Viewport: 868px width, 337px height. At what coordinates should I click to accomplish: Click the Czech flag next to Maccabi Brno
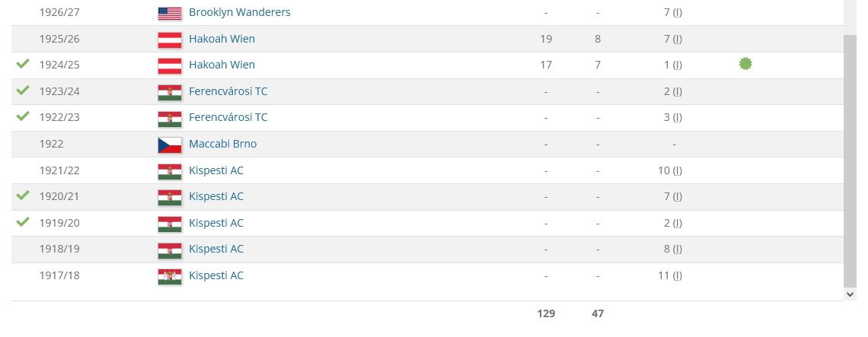169,145
